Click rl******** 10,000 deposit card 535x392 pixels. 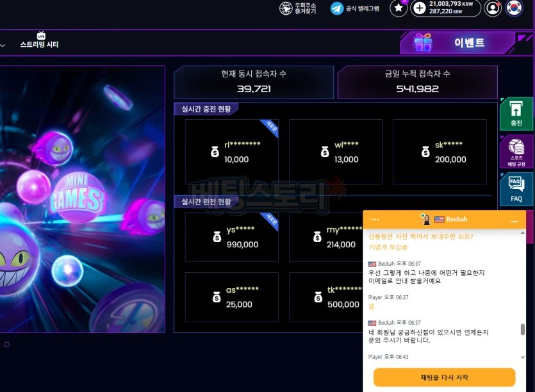click(x=232, y=152)
